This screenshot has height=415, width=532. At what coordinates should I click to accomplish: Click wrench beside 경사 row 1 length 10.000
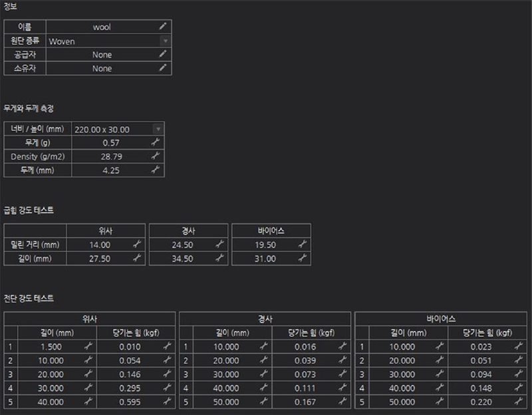(263, 346)
